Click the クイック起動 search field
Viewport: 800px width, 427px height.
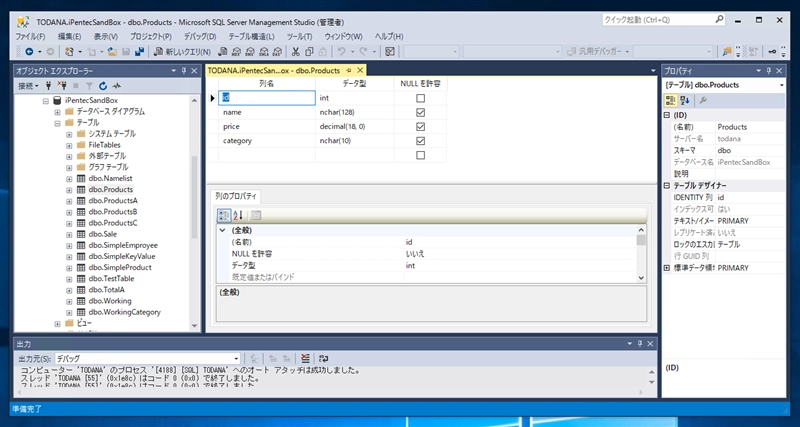click(x=663, y=20)
